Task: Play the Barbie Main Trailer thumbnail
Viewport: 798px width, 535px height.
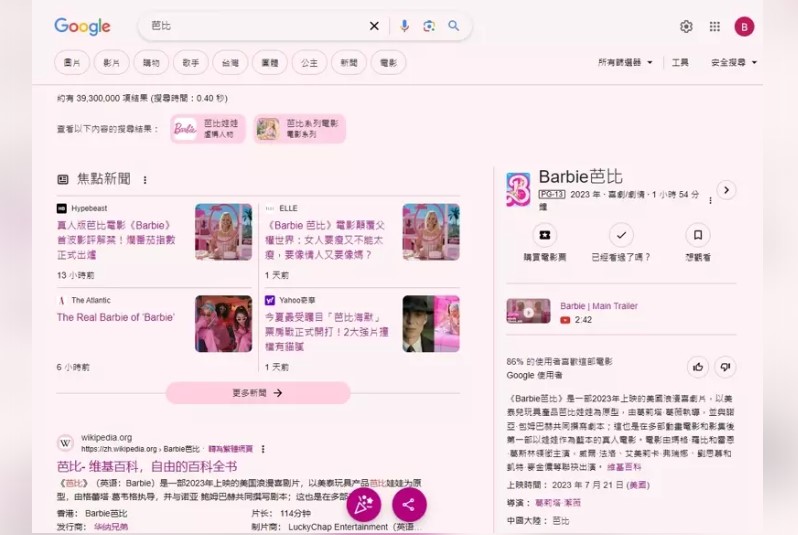Action: (x=528, y=312)
